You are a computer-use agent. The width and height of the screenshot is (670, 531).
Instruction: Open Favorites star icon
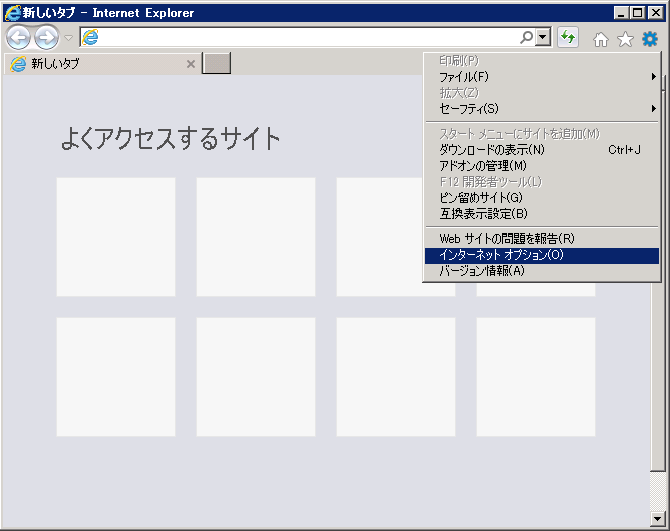pyautogui.click(x=625, y=39)
